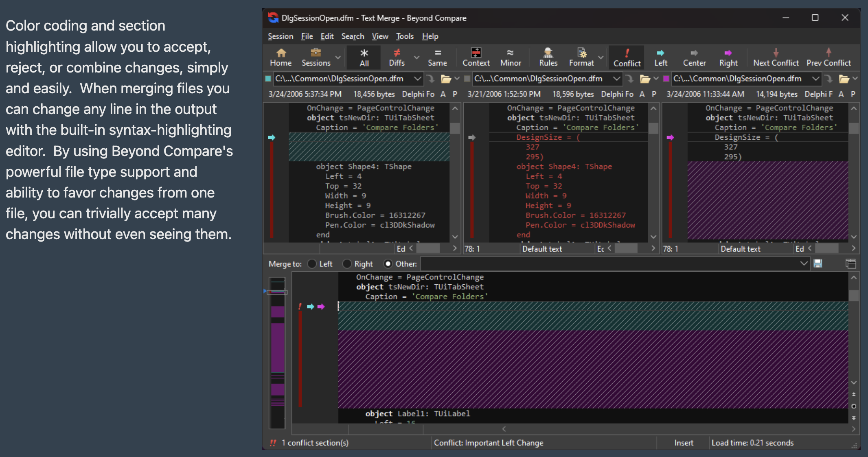Open the Edit menu

327,36
